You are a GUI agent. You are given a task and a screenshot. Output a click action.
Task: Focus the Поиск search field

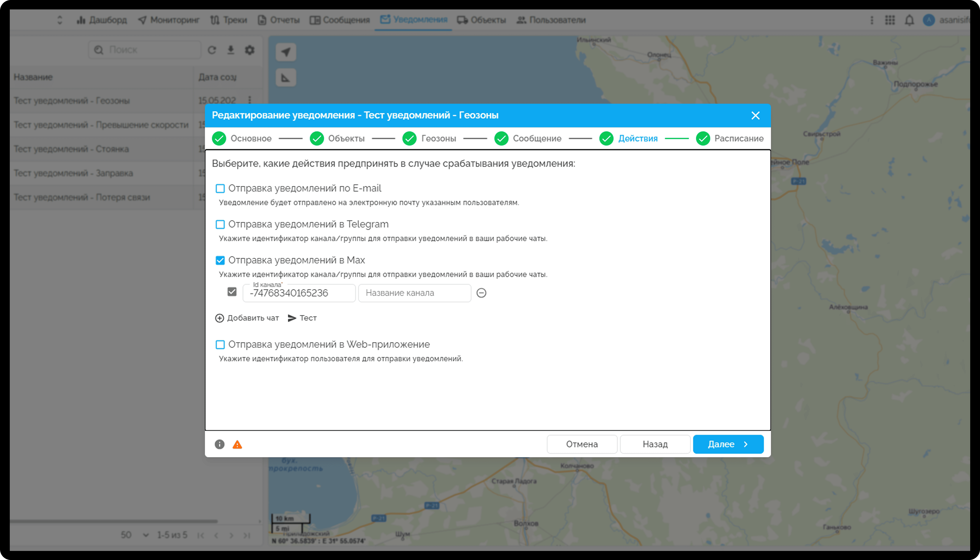coord(144,50)
